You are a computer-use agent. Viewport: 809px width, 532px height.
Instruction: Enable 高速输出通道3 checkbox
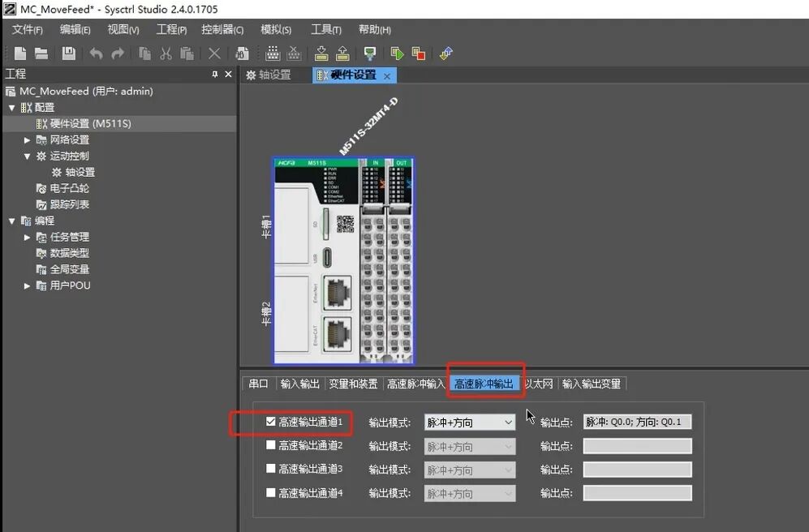[x=270, y=468]
